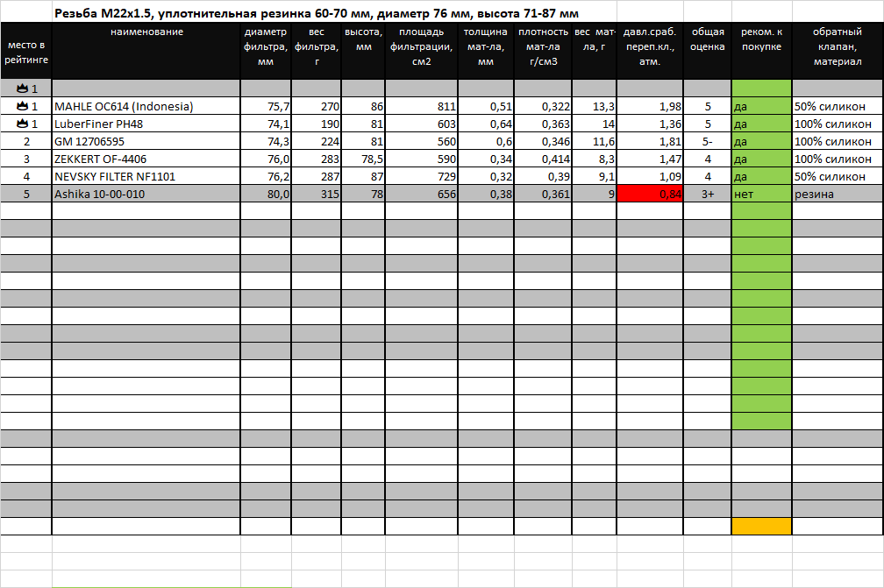
Task: Click the "плотность мат-ла г/см3" header
Action: tap(543, 52)
